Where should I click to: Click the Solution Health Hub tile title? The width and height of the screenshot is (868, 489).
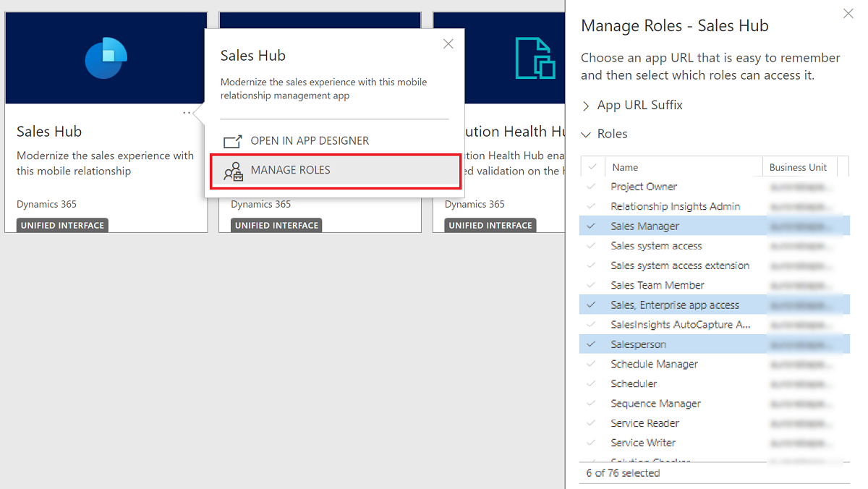(x=515, y=132)
